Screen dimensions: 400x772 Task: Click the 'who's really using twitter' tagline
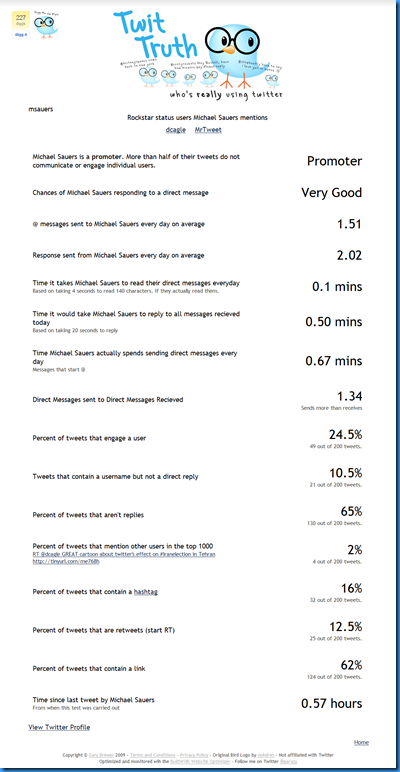226,94
